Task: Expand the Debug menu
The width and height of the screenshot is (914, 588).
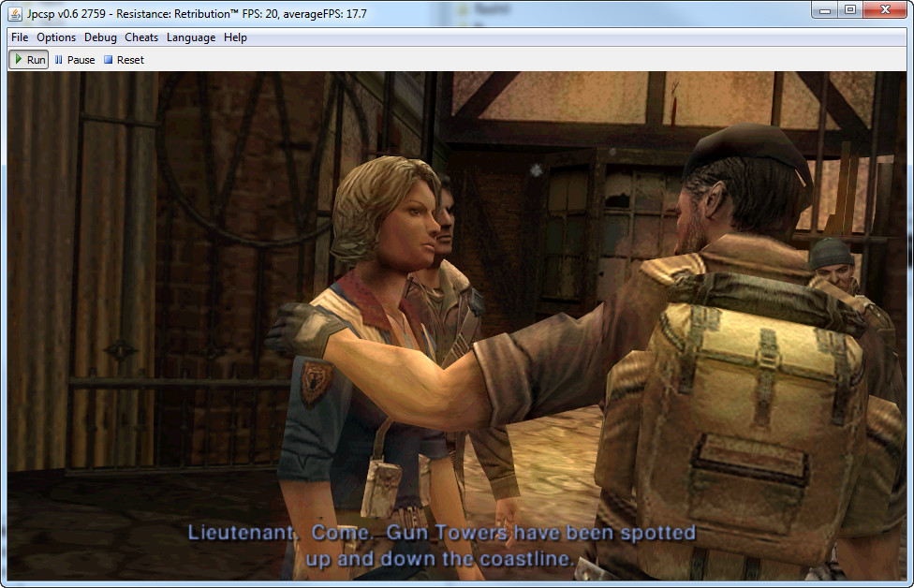Action: (x=100, y=37)
